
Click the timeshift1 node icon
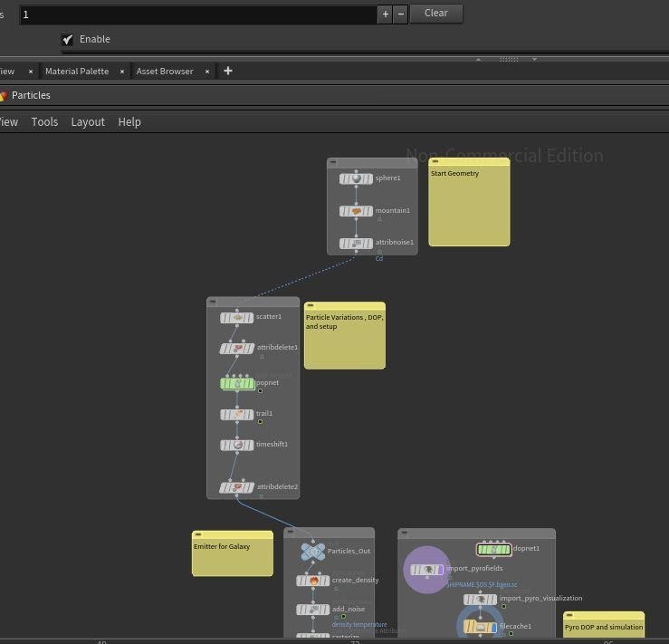click(x=237, y=445)
